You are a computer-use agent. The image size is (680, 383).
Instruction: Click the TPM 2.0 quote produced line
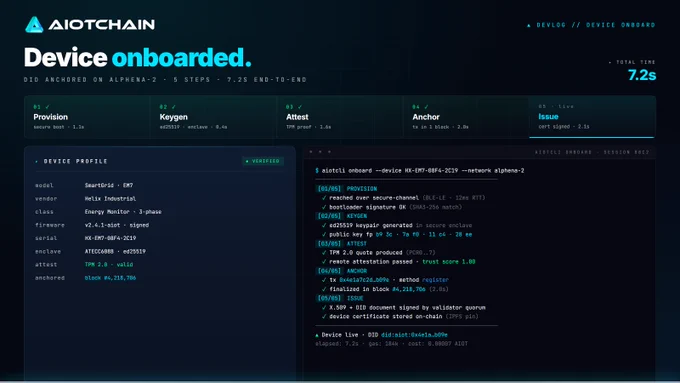click(x=379, y=252)
